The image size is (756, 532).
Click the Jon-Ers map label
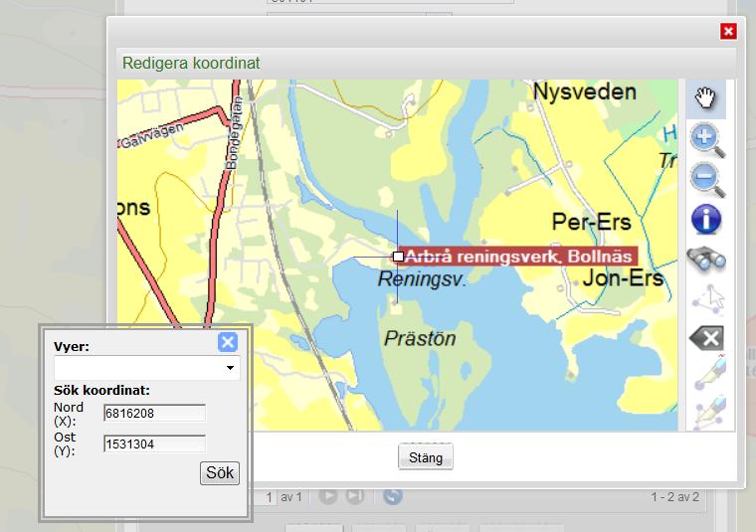(623, 277)
